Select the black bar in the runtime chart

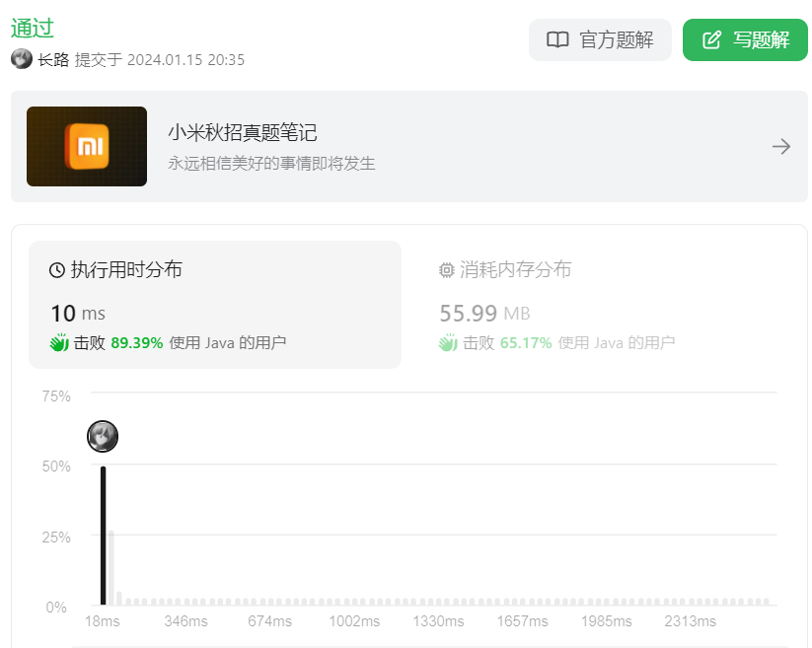(x=103, y=536)
